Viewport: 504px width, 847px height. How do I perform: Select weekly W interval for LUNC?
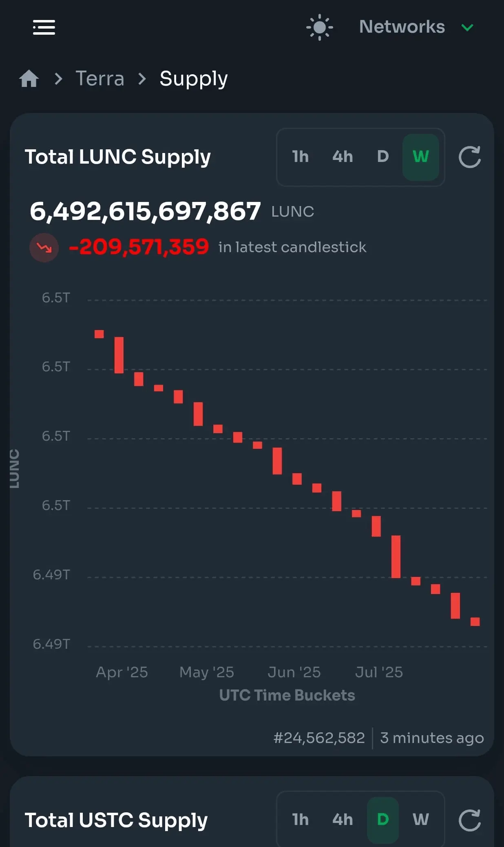[x=421, y=157]
